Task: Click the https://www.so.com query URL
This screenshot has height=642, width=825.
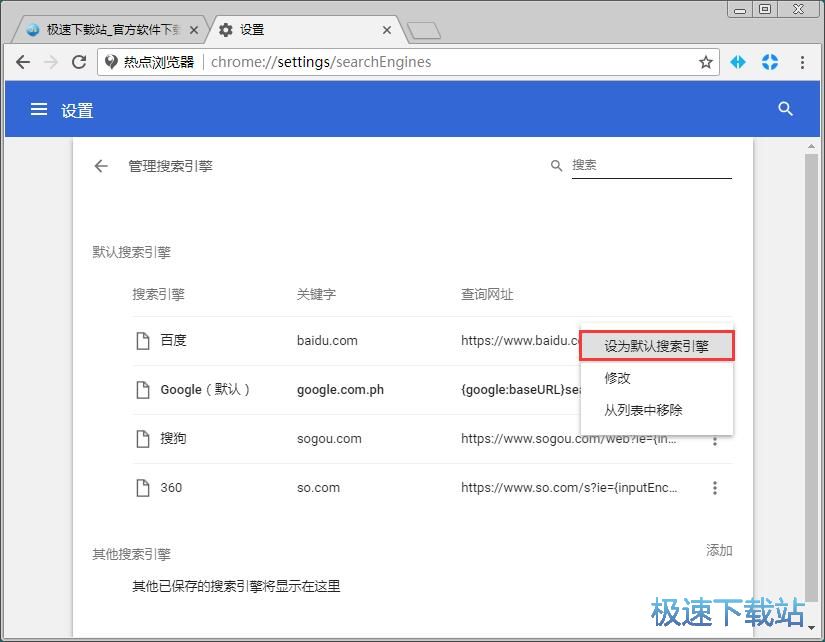Action: (569, 488)
